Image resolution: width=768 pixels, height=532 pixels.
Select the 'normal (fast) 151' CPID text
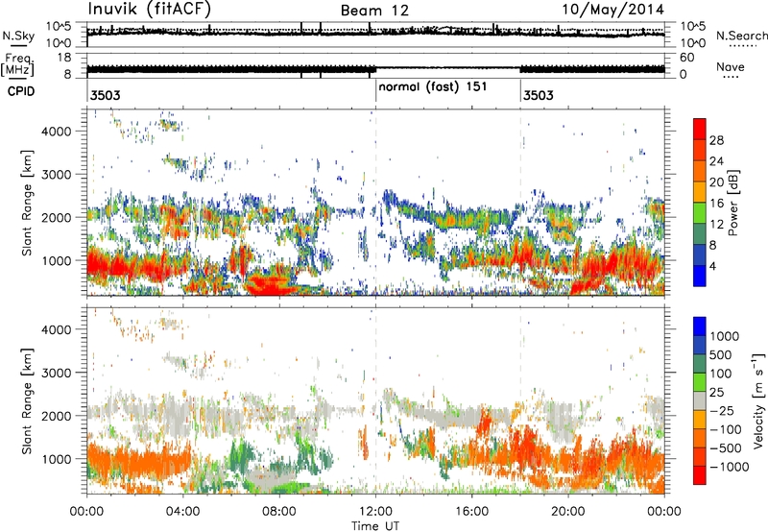coord(433,86)
